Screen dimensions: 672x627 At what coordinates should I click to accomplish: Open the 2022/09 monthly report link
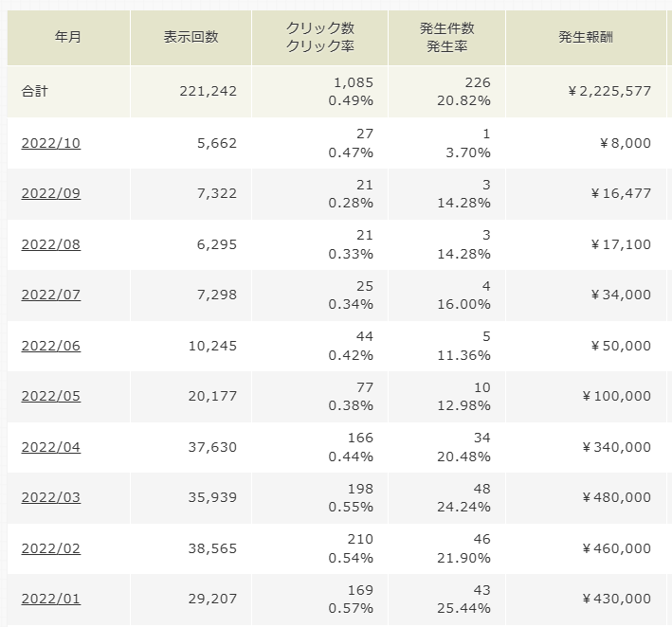[50, 193]
